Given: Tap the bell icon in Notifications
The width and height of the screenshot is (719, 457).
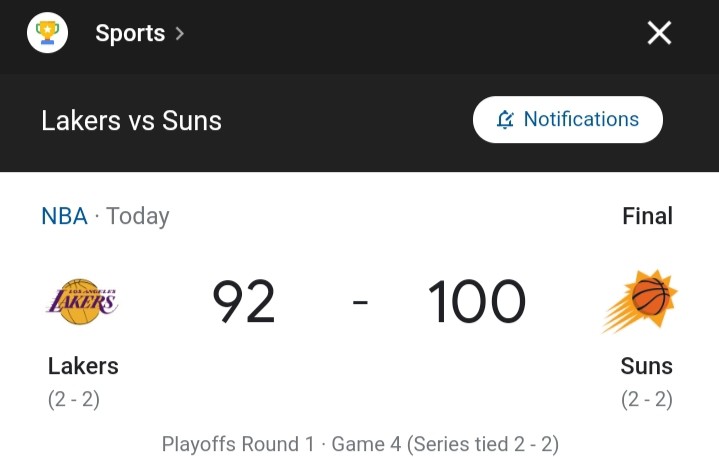Looking at the screenshot, I should coord(505,120).
